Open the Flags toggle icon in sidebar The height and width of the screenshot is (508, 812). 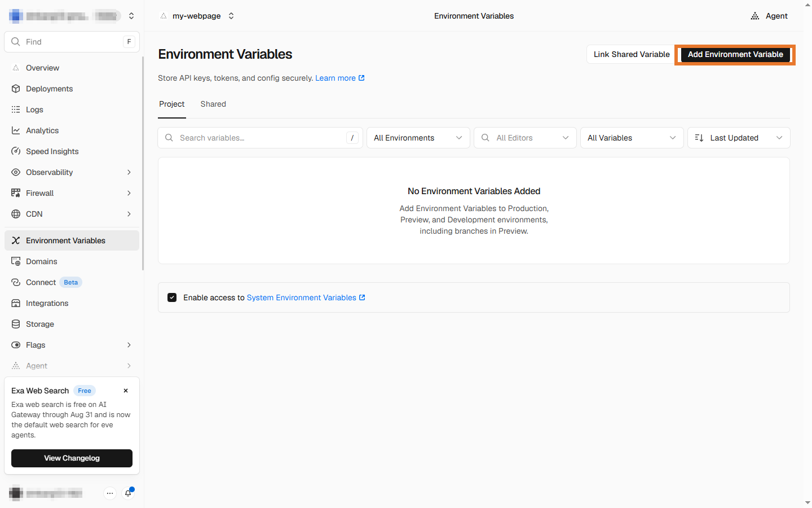tap(16, 345)
